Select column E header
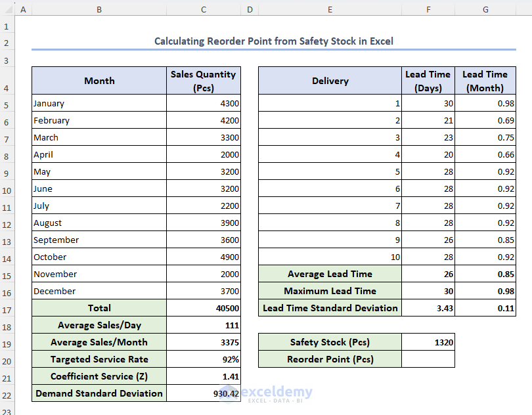 [330, 9]
